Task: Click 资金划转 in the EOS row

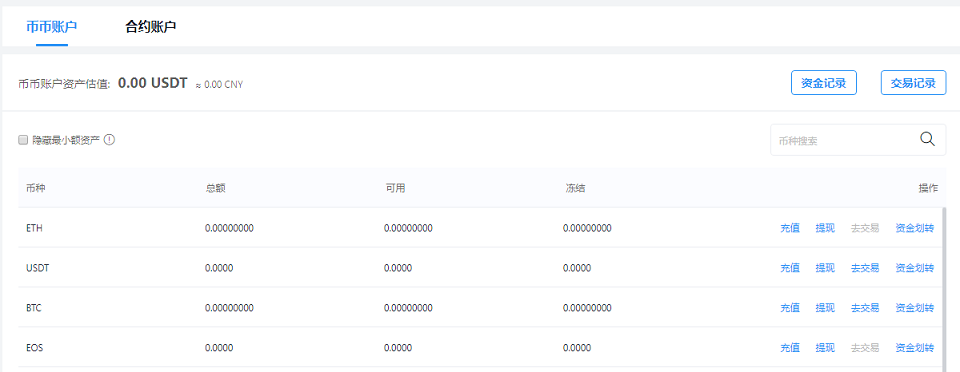Action: [915, 348]
